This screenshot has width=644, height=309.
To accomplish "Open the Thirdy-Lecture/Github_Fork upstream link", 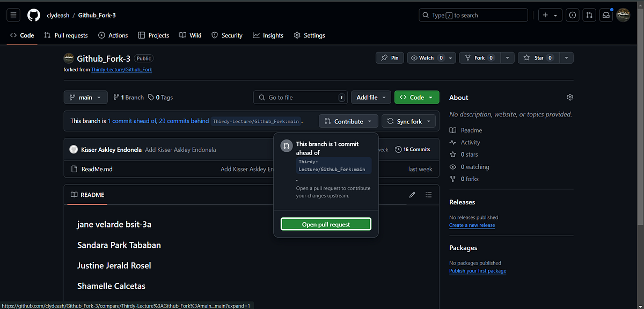I will tap(121, 70).
